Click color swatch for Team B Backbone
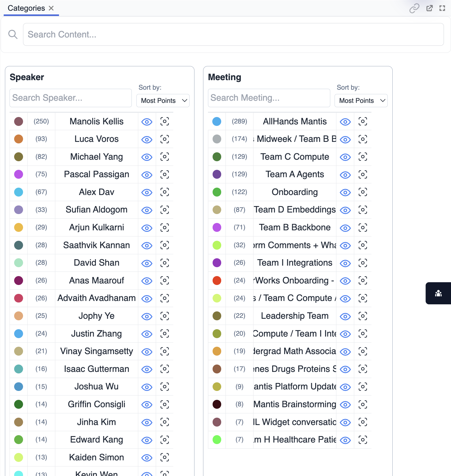Screen dimensions: 451x476 coord(217,228)
